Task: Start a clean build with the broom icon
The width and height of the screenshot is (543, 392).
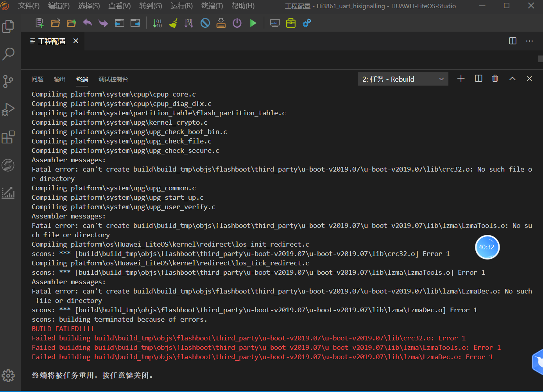Action: tap(173, 23)
